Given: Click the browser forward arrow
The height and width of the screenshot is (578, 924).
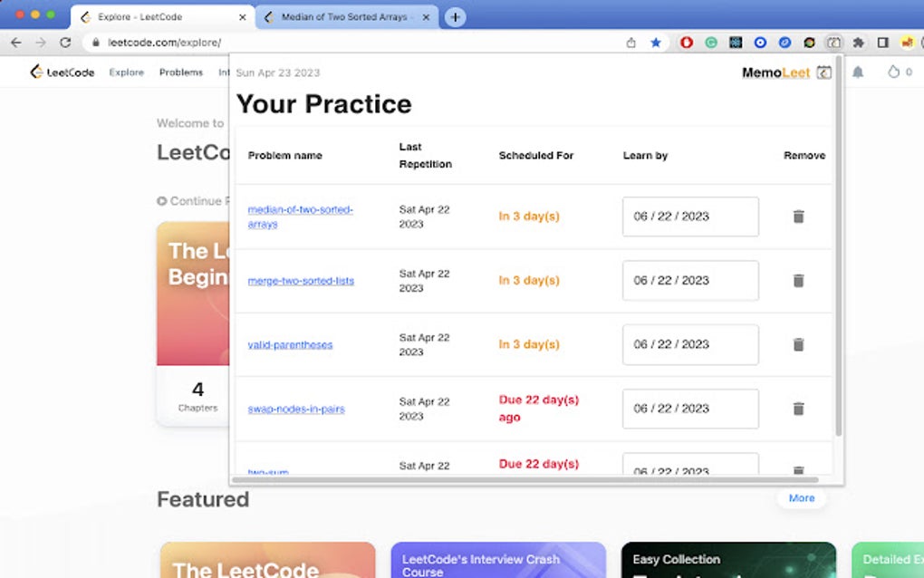Looking at the screenshot, I should pos(40,43).
